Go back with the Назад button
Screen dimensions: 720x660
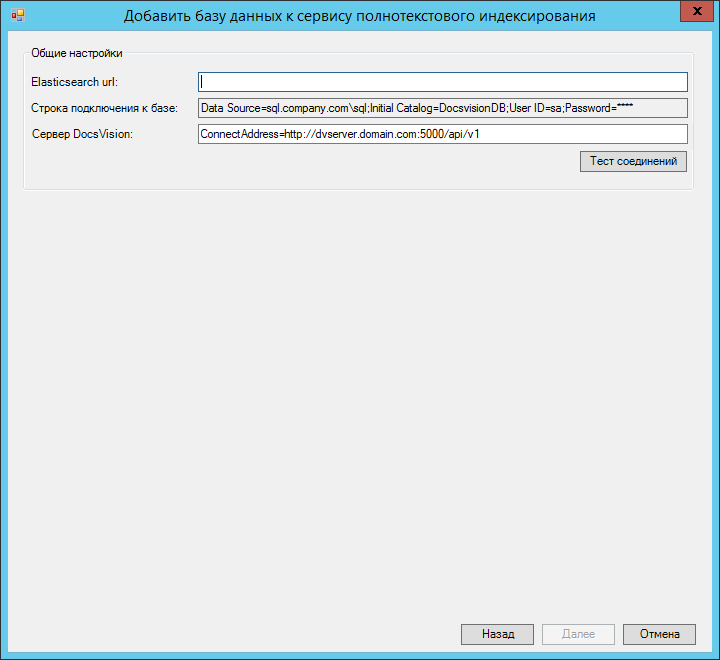497,634
